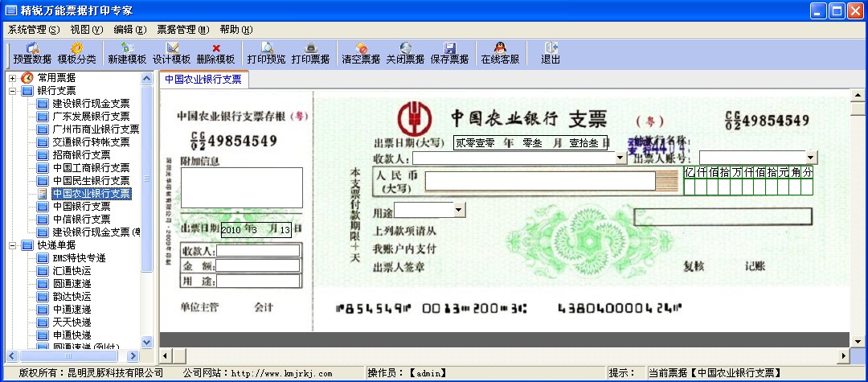This screenshot has height=382, width=868.
Task: Click tree panel horizontal scroll right arrow
Action: tap(133, 355)
